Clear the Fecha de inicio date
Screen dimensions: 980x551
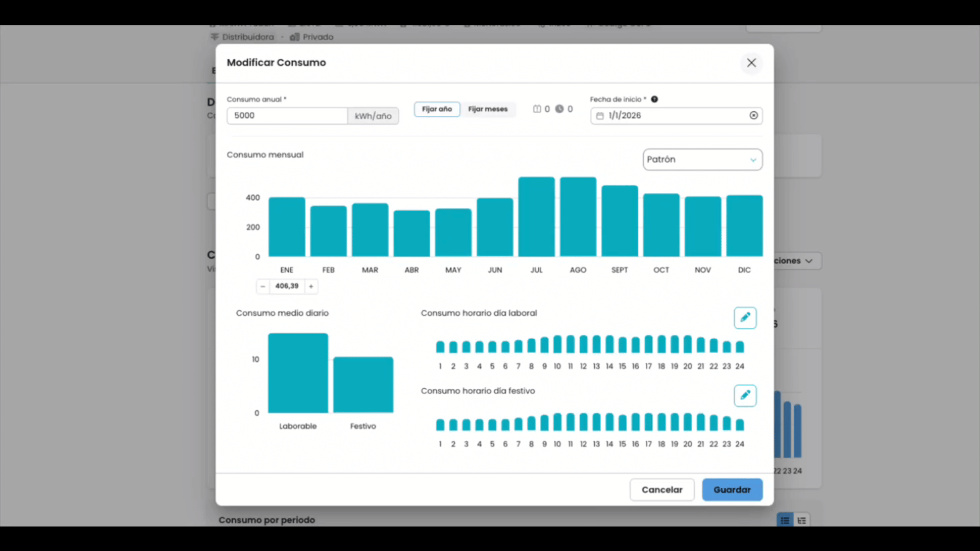click(x=753, y=115)
